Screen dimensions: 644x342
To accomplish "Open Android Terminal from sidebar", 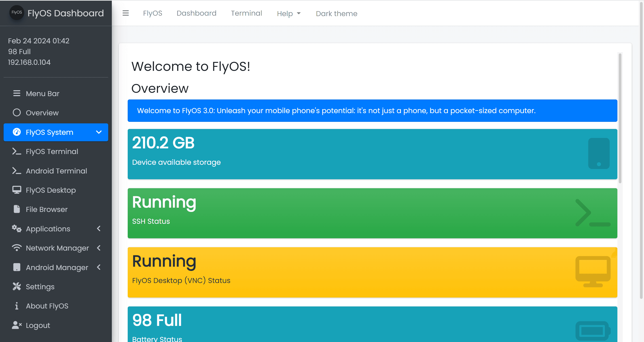I will click(x=56, y=171).
